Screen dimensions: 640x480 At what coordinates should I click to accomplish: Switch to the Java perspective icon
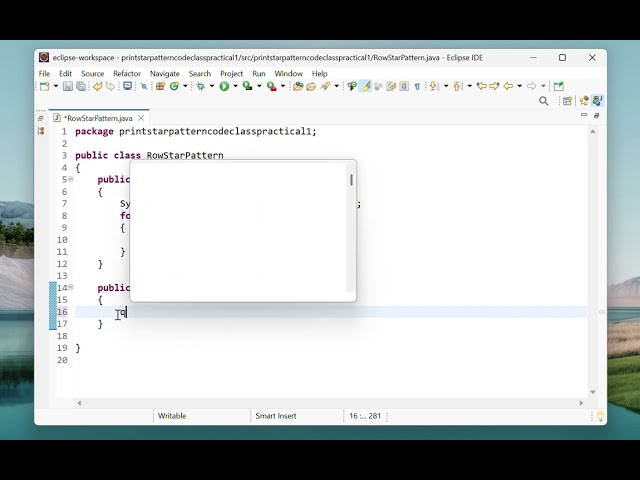click(x=598, y=101)
